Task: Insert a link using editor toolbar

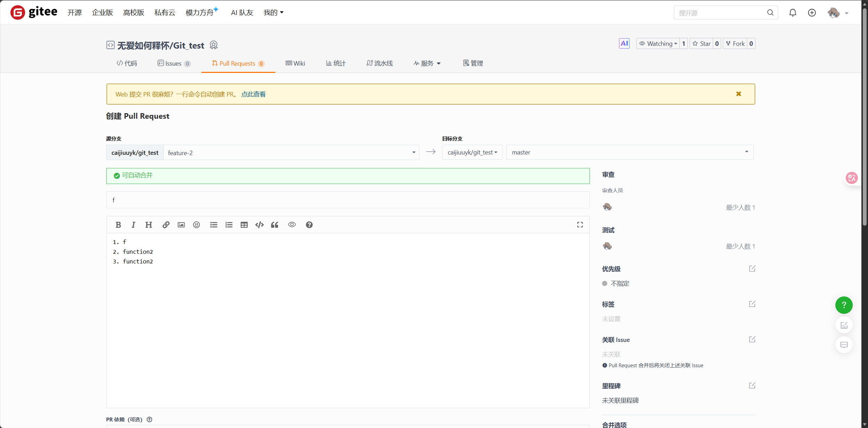Action: pos(166,225)
